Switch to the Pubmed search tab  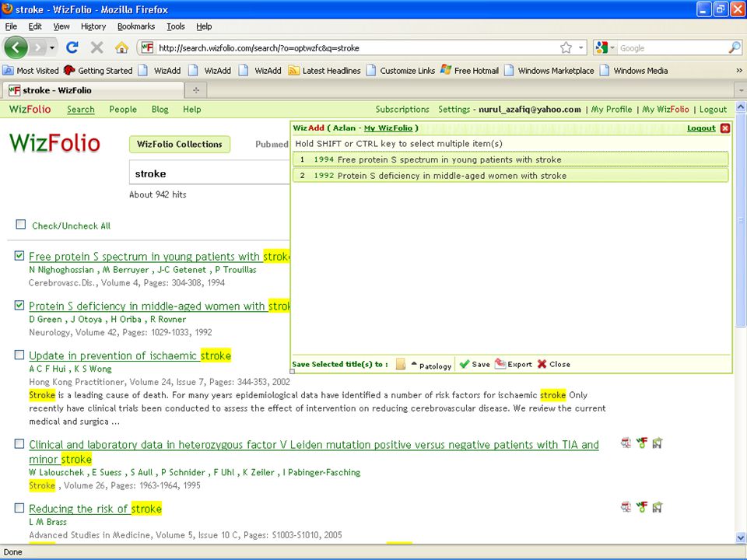272,145
